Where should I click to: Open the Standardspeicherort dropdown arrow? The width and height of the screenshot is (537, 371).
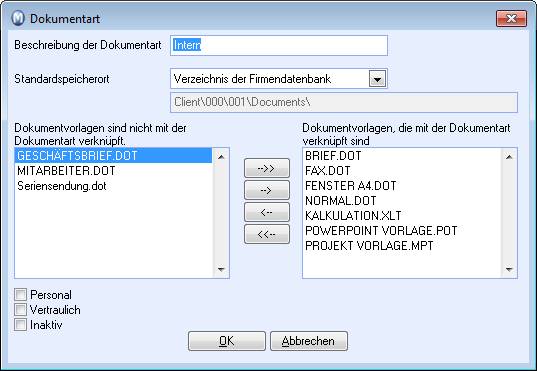coord(377,79)
